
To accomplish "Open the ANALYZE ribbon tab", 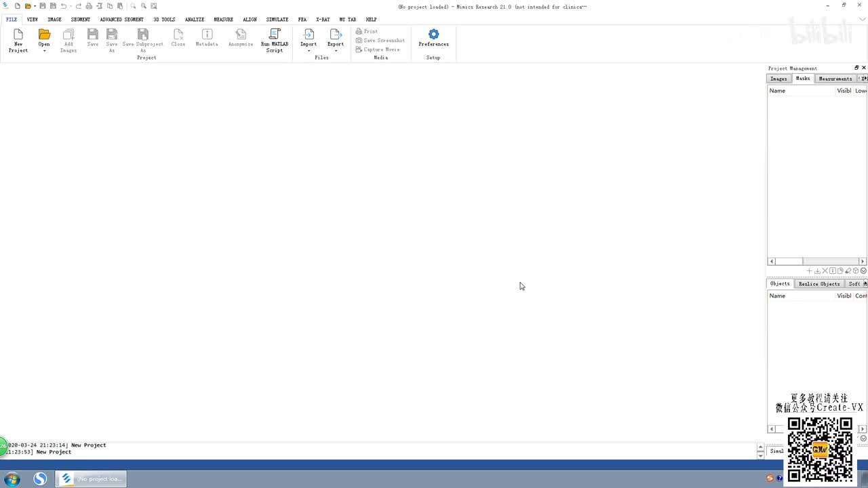I will click(195, 20).
